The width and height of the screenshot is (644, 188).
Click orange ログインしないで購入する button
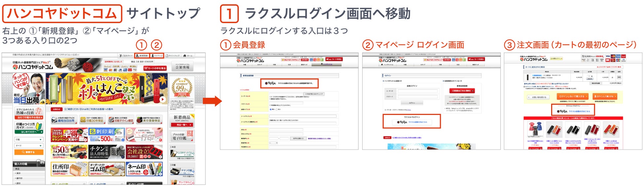573,96
